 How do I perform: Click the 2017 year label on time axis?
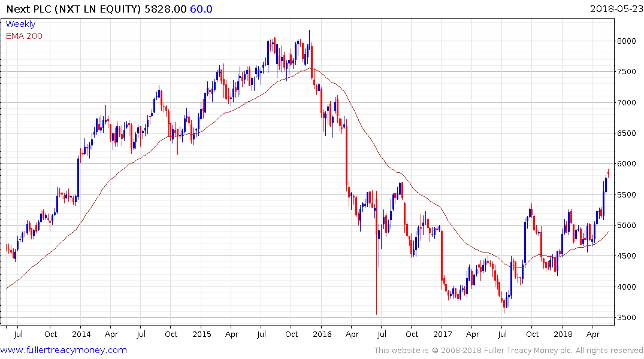tap(442, 334)
